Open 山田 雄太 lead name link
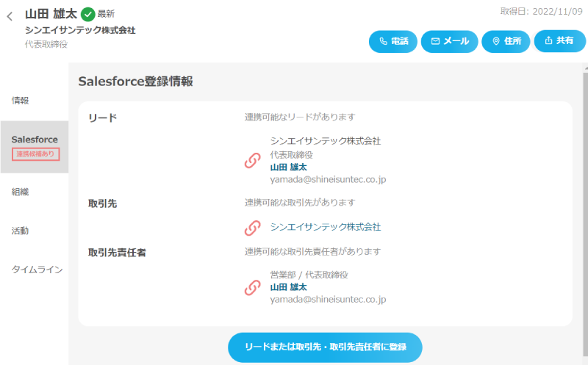 point(288,167)
